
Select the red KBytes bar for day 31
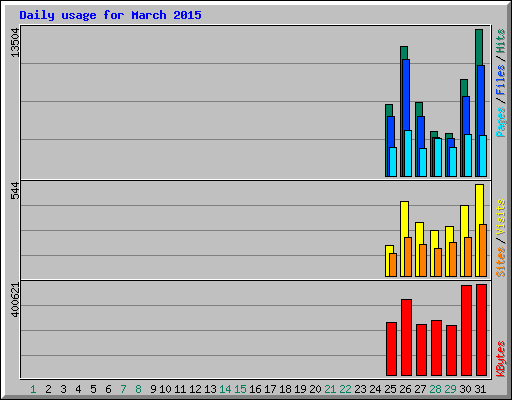tap(481, 330)
